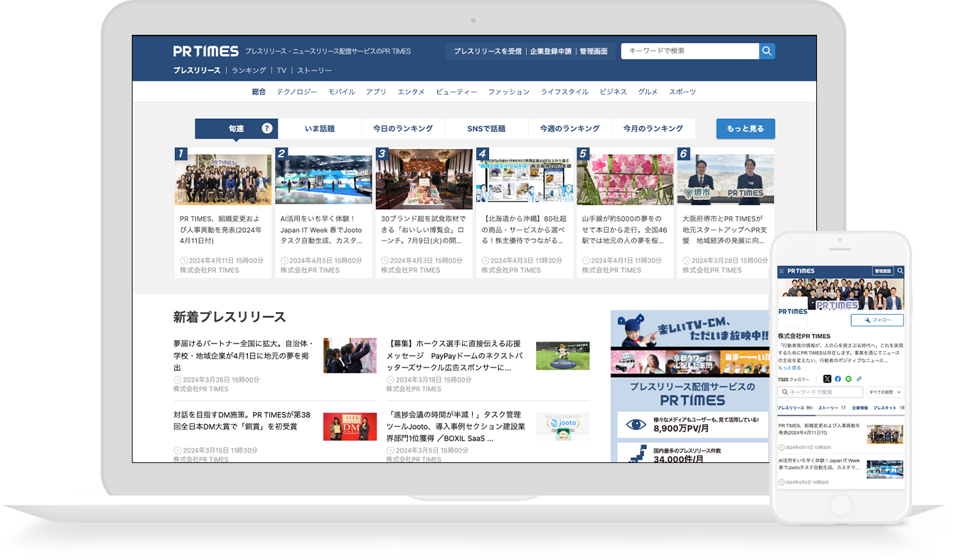The height and width of the screenshot is (560, 955).
Task: Select ファッション category
Action: [x=509, y=92]
